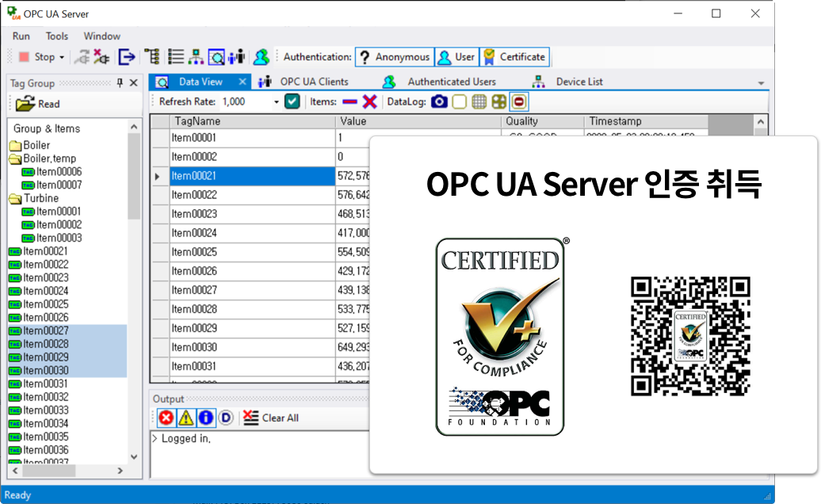
Task: Open the tag tree view icon
Action: point(152,56)
